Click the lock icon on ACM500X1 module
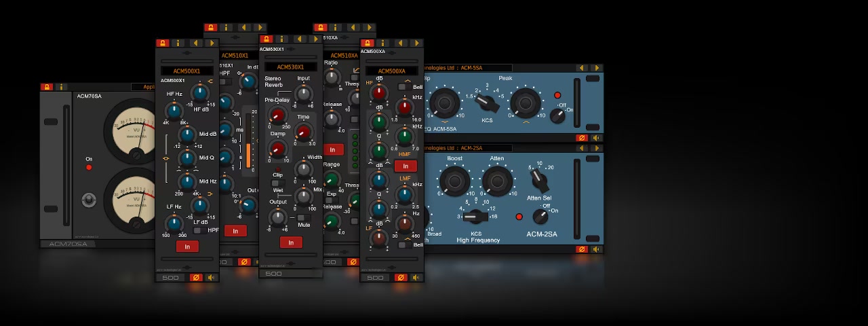868x326 pixels. click(x=162, y=43)
